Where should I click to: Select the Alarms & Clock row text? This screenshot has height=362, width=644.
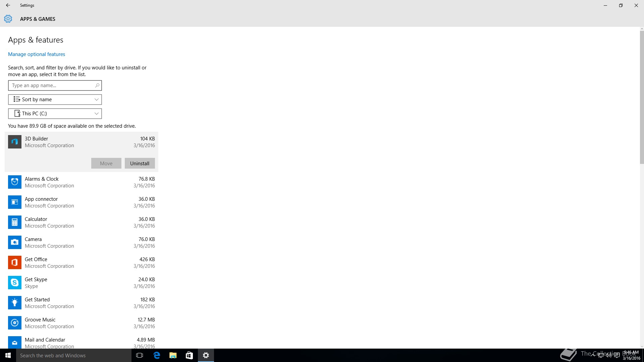tap(42, 179)
